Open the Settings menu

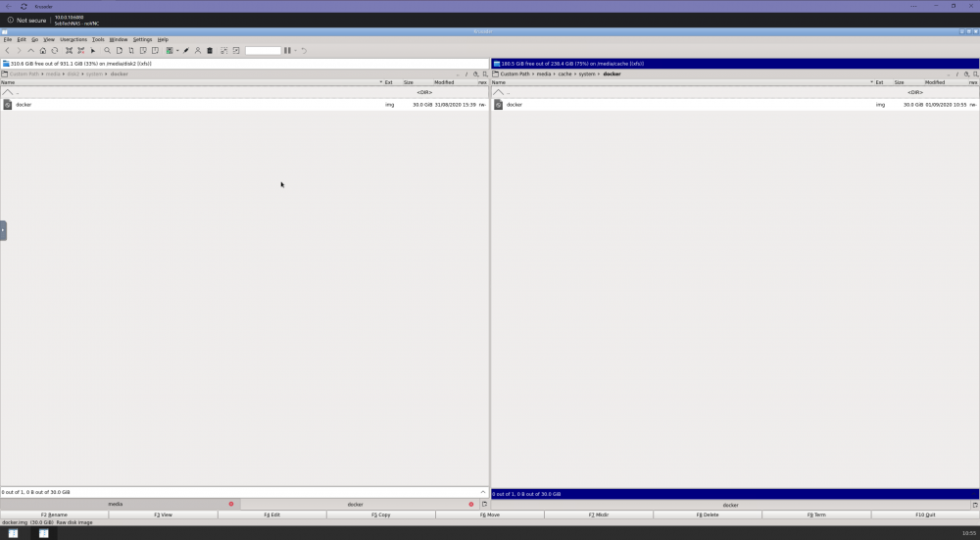coord(142,39)
